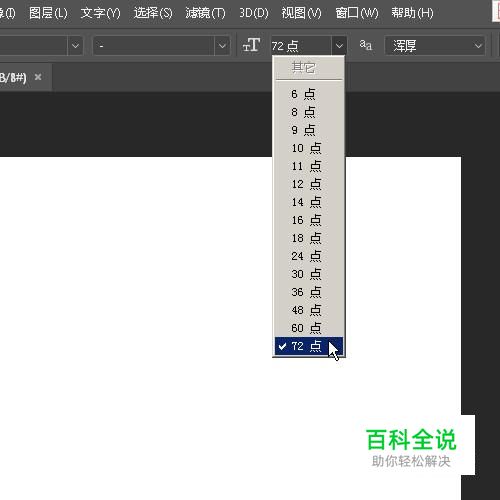Select 9 点 font size

click(309, 130)
